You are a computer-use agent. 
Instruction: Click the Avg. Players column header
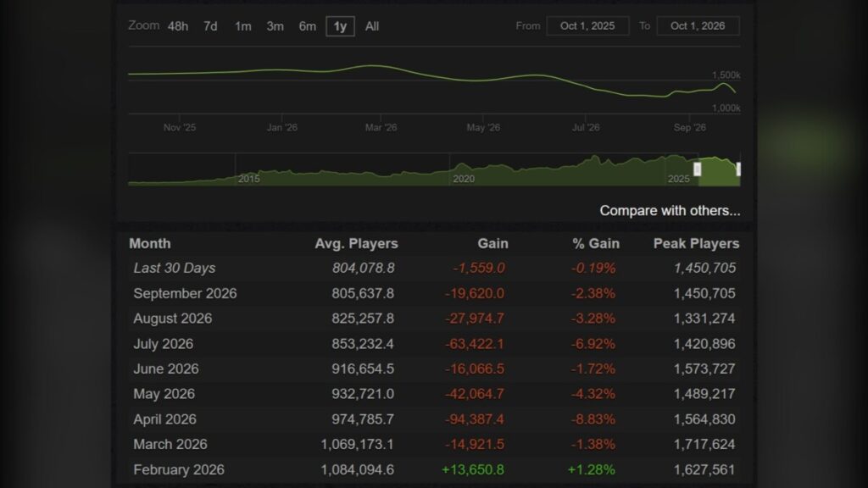pyautogui.click(x=357, y=243)
